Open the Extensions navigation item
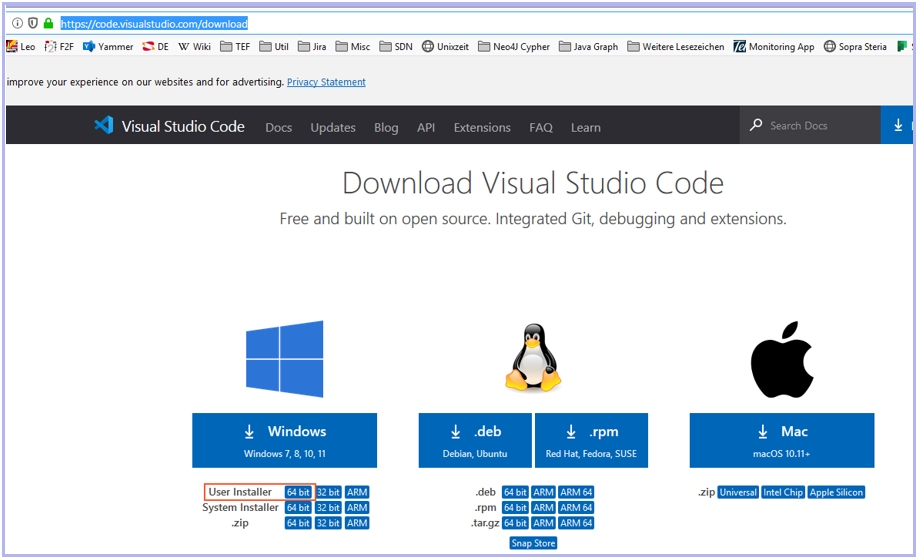The height and width of the screenshot is (558, 919). click(x=482, y=127)
